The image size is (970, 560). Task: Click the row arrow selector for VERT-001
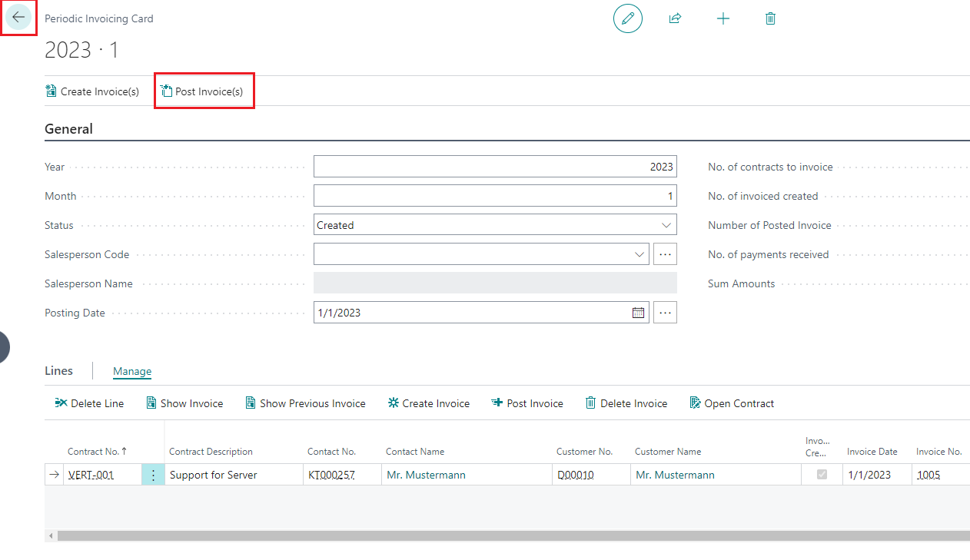click(x=54, y=475)
